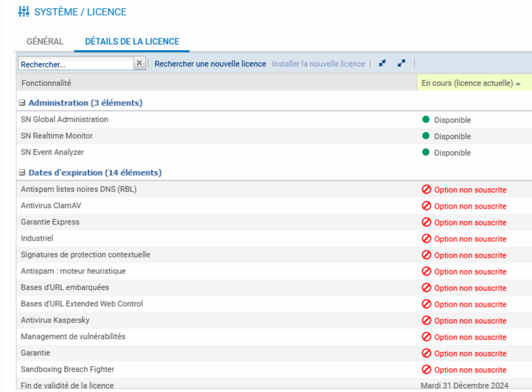This screenshot has width=532, height=392.
Task: Click red prohibited icon for Antivirus ClamAV
Action: click(x=426, y=206)
